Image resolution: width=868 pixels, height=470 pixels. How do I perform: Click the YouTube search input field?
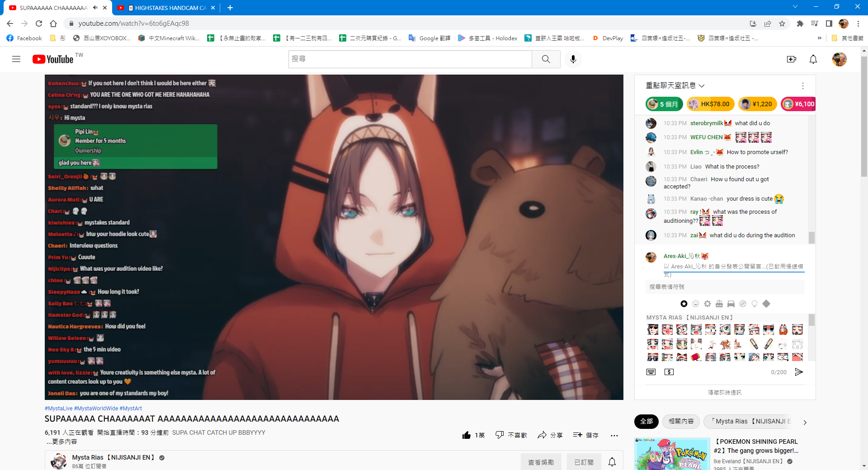[x=410, y=59]
